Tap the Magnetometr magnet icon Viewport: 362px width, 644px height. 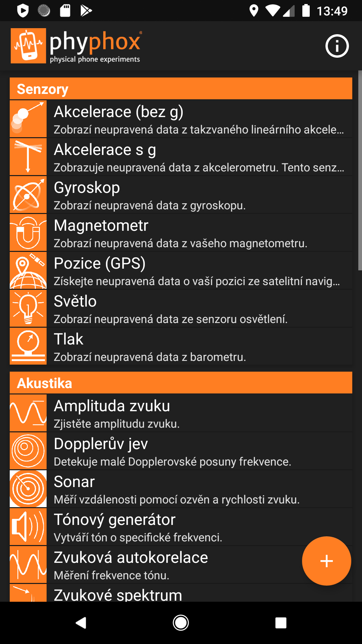28,233
